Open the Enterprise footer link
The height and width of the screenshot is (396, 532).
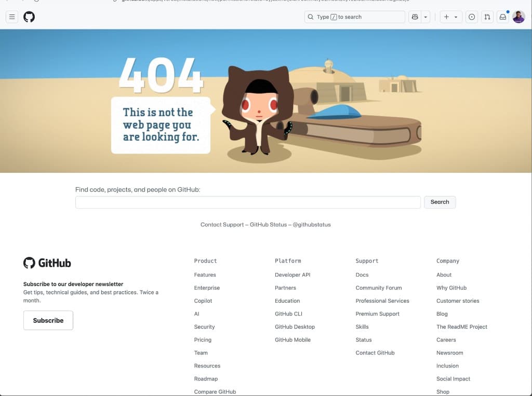point(207,288)
